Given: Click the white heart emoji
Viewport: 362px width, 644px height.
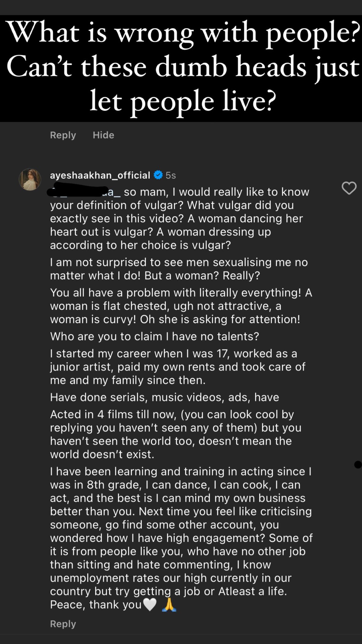Looking at the screenshot, I should pyautogui.click(x=150, y=605).
